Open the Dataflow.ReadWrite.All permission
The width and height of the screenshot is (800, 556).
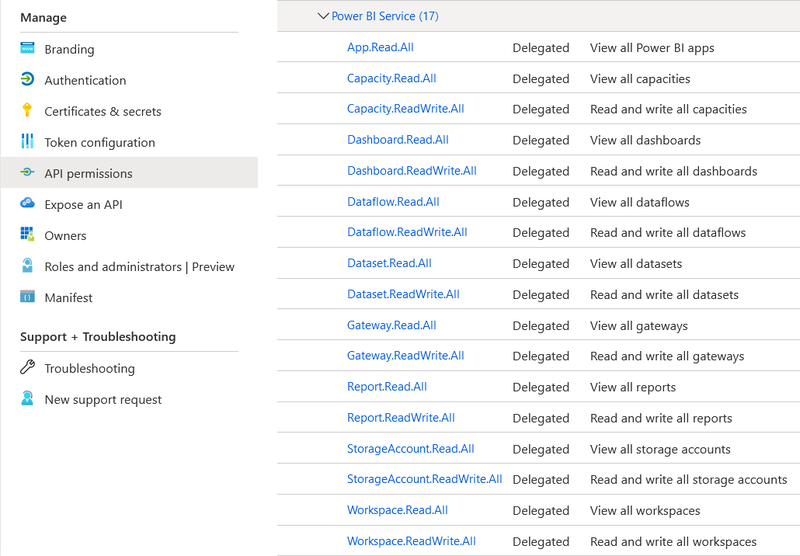[x=407, y=232]
